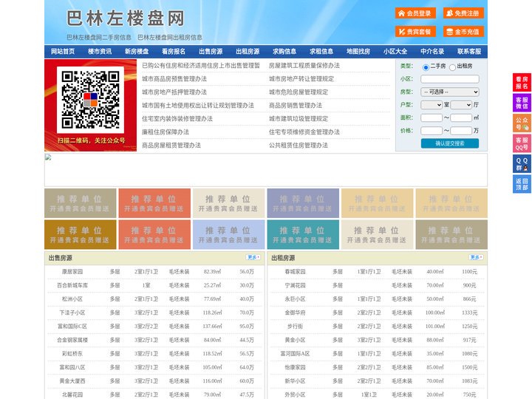Open 城市危险房屋管理规定 link
This screenshot has height=399, width=532.
pyautogui.click(x=299, y=92)
